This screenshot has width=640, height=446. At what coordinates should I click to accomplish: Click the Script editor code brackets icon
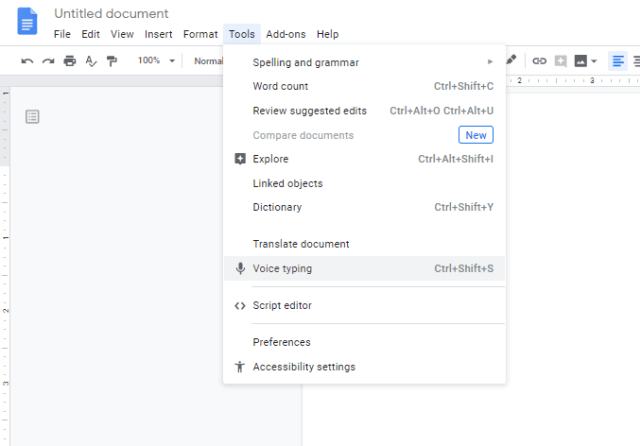[x=240, y=306]
